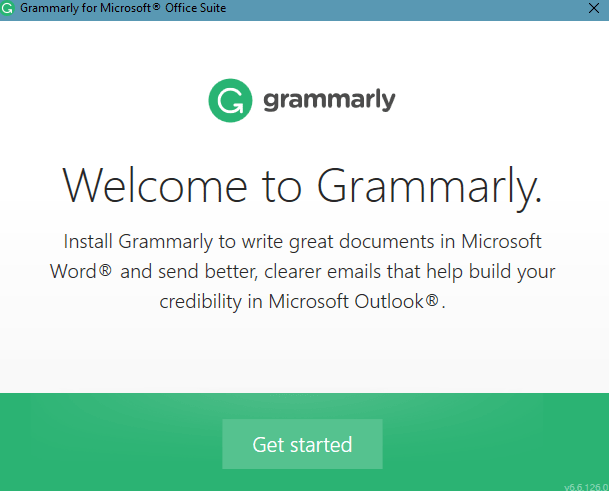The width and height of the screenshot is (609, 491).
Task: Click the word documents in first description line
Action: pos(386,242)
